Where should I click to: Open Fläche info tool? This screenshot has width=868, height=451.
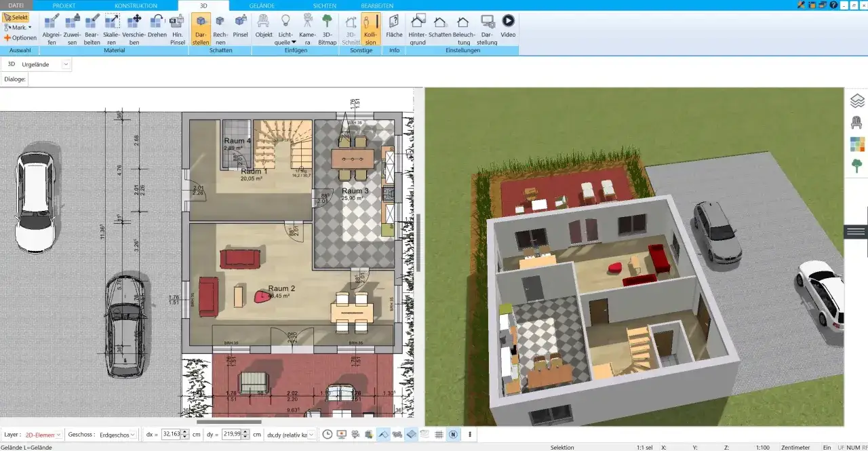[x=394, y=26]
